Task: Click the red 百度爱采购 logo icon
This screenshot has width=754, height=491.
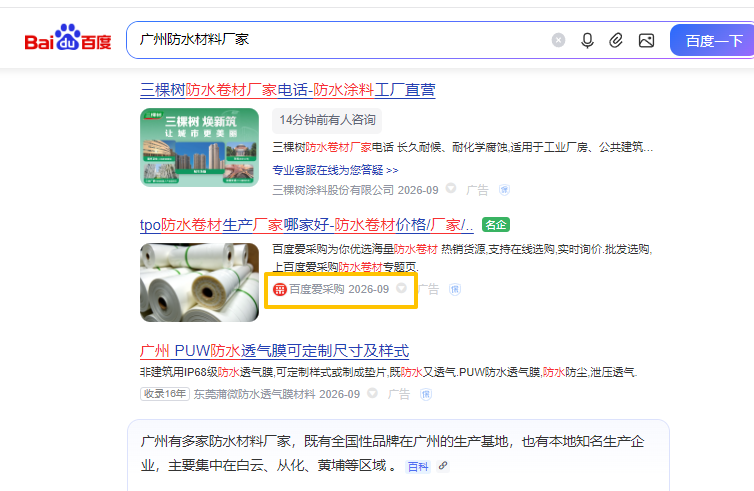Action: point(279,290)
